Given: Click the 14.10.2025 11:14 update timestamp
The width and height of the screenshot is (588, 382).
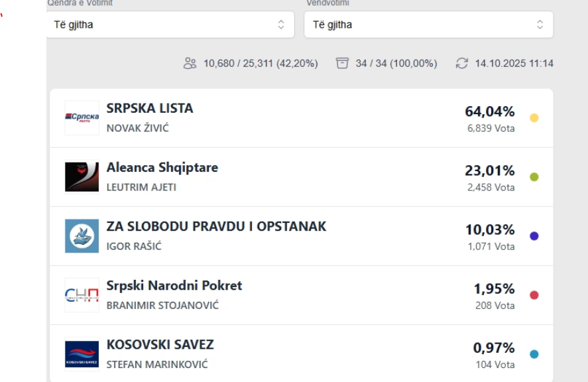Looking at the screenshot, I should [x=514, y=64].
